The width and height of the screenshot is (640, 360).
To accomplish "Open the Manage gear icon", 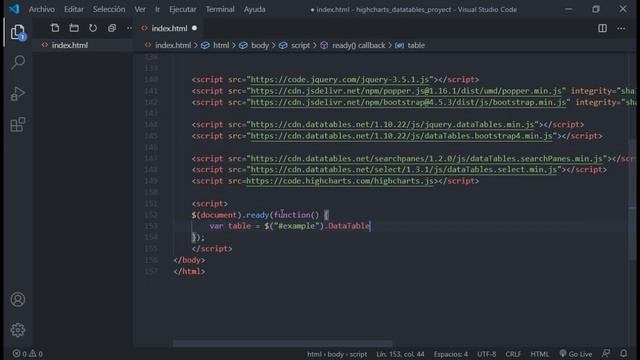I will pos(18,330).
